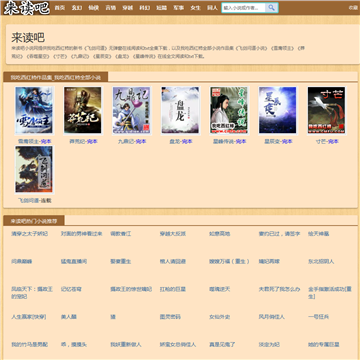The width and height of the screenshot is (360, 360).
Task: Click the 盘龙-完本 title link
Action: [x=181, y=141]
